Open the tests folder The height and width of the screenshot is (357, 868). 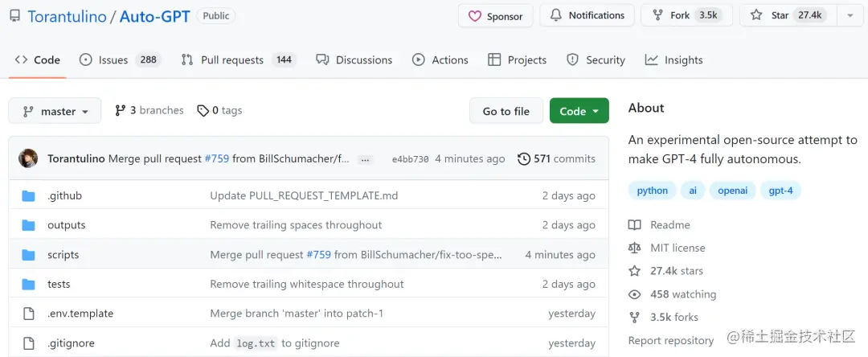(59, 284)
